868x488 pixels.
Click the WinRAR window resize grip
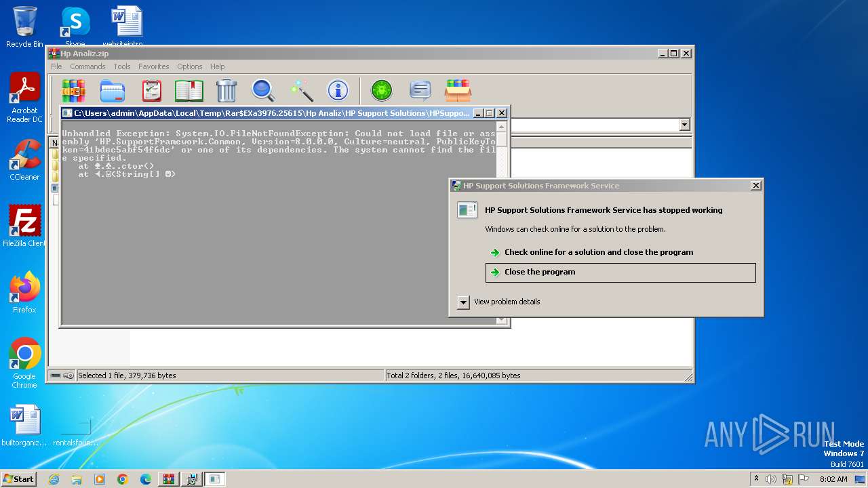pyautogui.click(x=688, y=377)
